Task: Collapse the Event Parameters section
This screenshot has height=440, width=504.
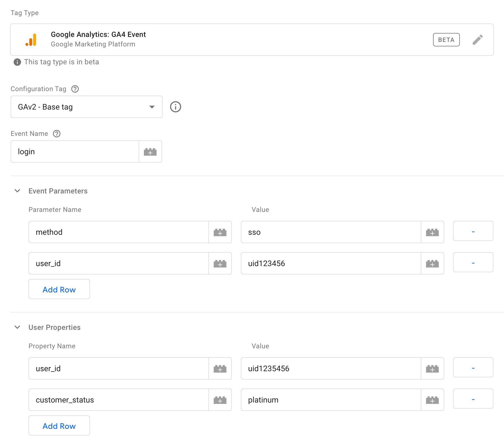Action: pos(17,191)
